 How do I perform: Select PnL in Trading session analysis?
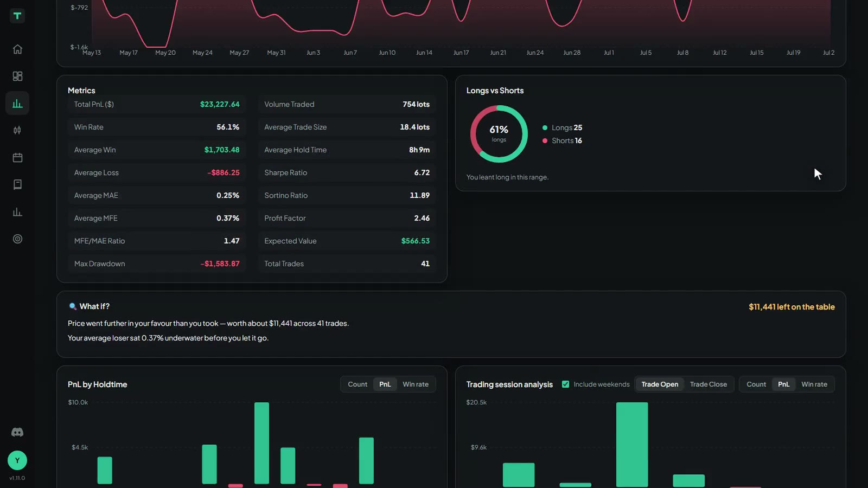point(783,384)
